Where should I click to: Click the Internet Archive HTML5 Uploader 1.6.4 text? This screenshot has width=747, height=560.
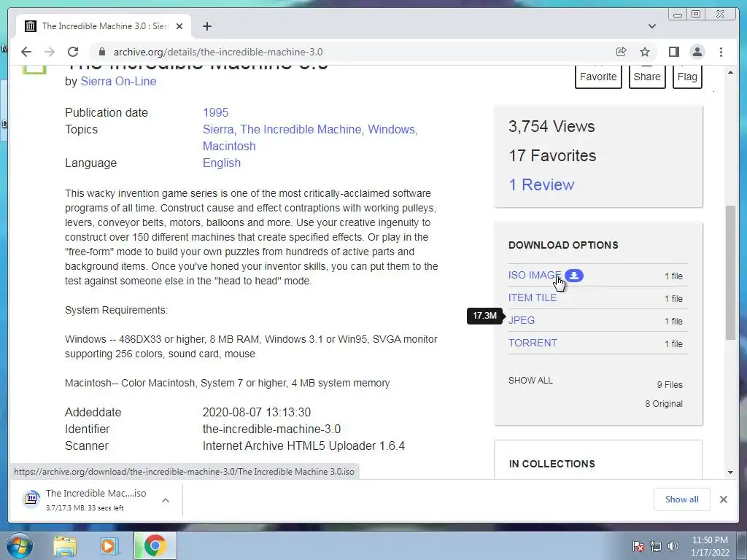[x=303, y=446]
